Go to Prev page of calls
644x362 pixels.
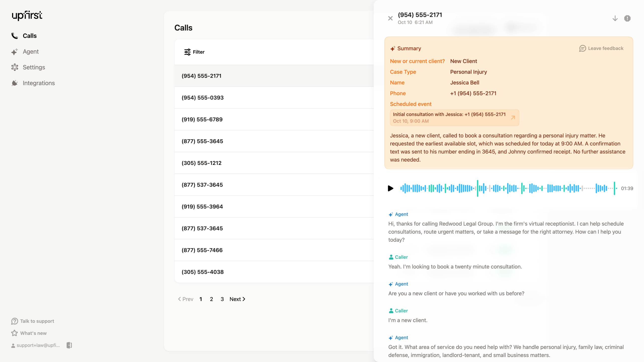tap(186, 299)
